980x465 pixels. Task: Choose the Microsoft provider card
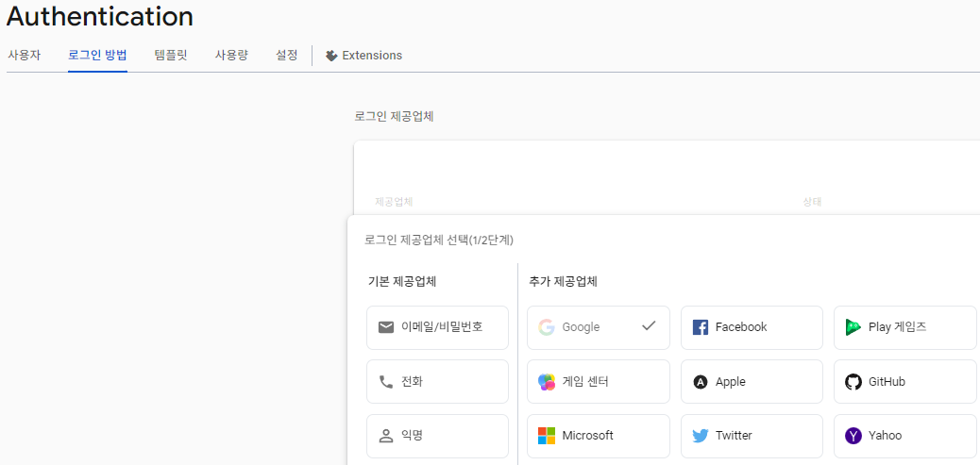(599, 436)
